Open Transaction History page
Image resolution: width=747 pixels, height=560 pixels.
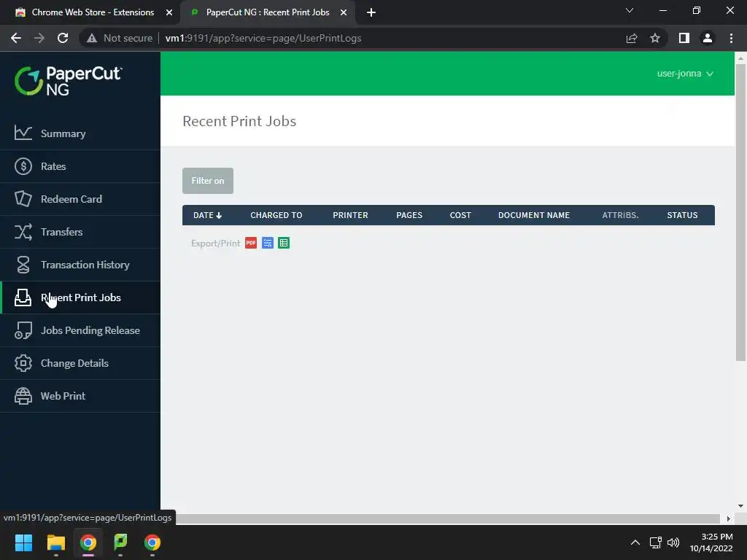click(x=80, y=265)
